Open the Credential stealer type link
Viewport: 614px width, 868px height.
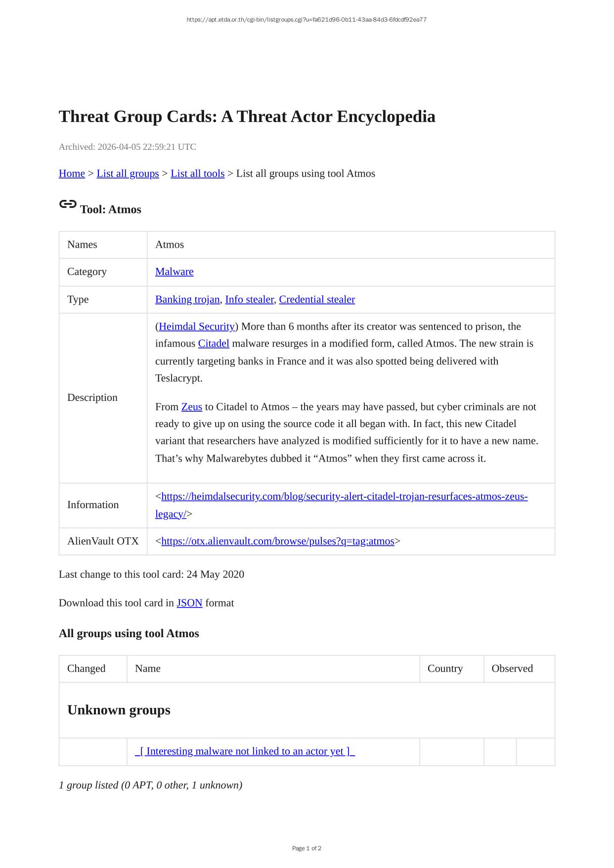point(316,300)
